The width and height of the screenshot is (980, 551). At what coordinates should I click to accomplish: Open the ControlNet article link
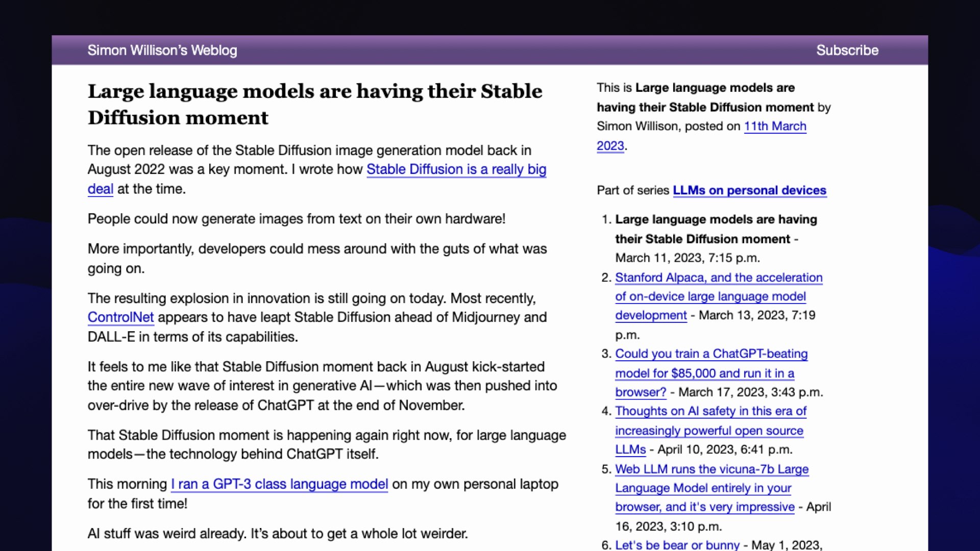click(120, 317)
